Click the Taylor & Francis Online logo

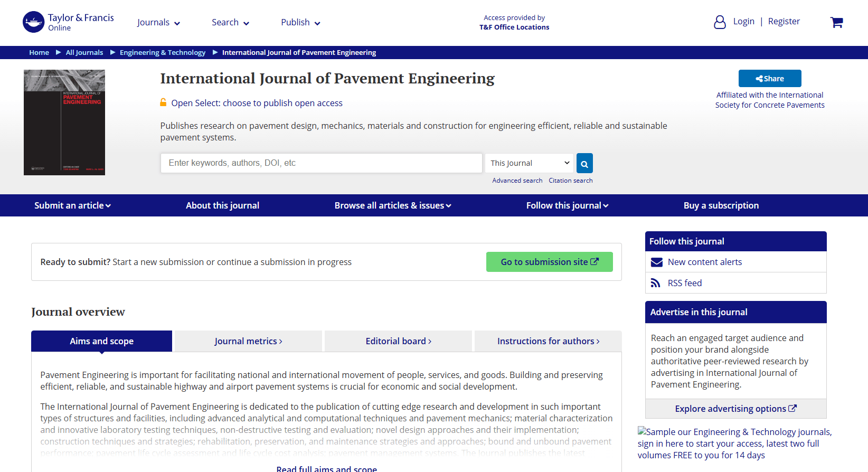coord(68,22)
